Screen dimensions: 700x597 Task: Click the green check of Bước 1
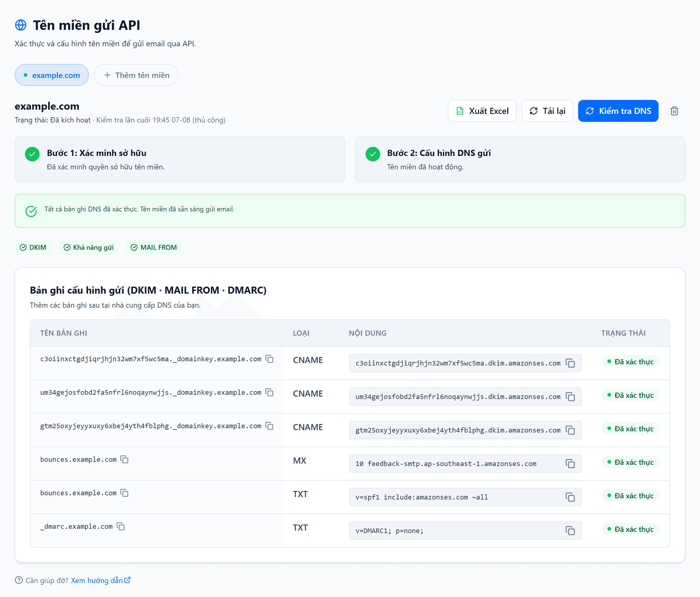click(32, 154)
